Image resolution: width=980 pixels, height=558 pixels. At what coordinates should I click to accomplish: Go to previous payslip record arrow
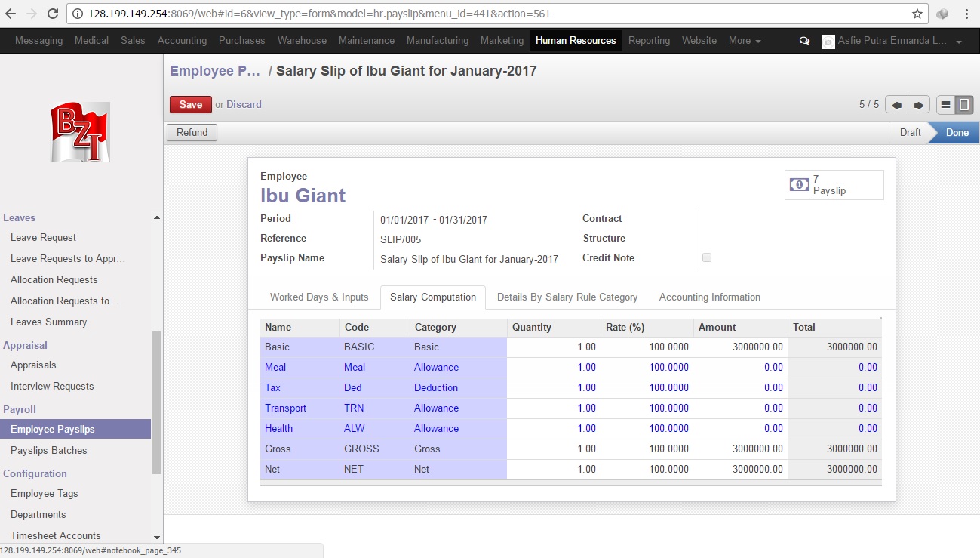coord(896,105)
